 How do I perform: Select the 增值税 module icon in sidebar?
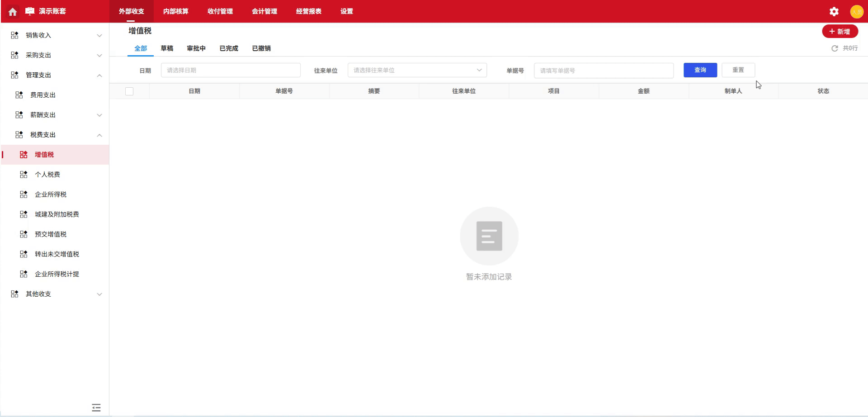pos(24,154)
